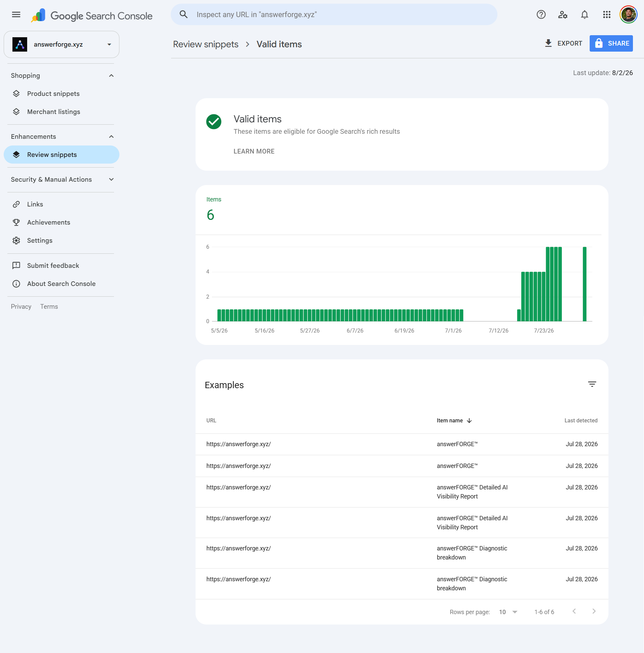Click the green Valid items checkmark
This screenshot has height=653, width=644.
pos(214,122)
